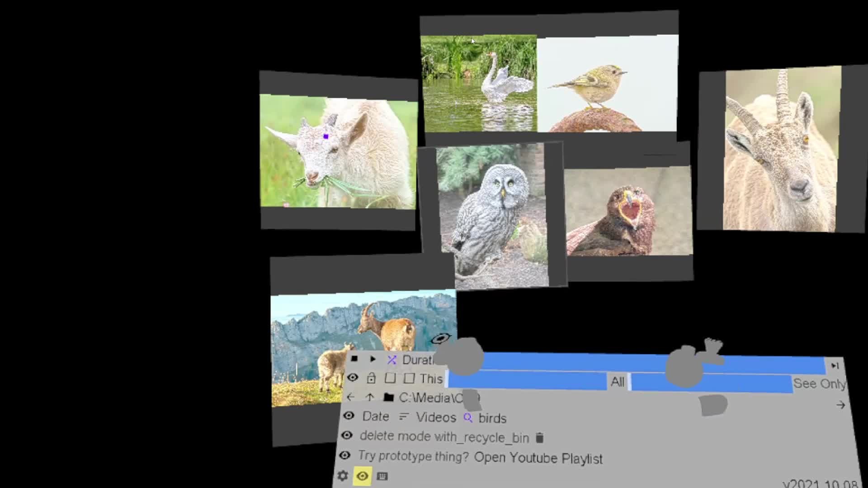Click Open Youtube Playlist link
868x488 pixels.
coord(538,458)
